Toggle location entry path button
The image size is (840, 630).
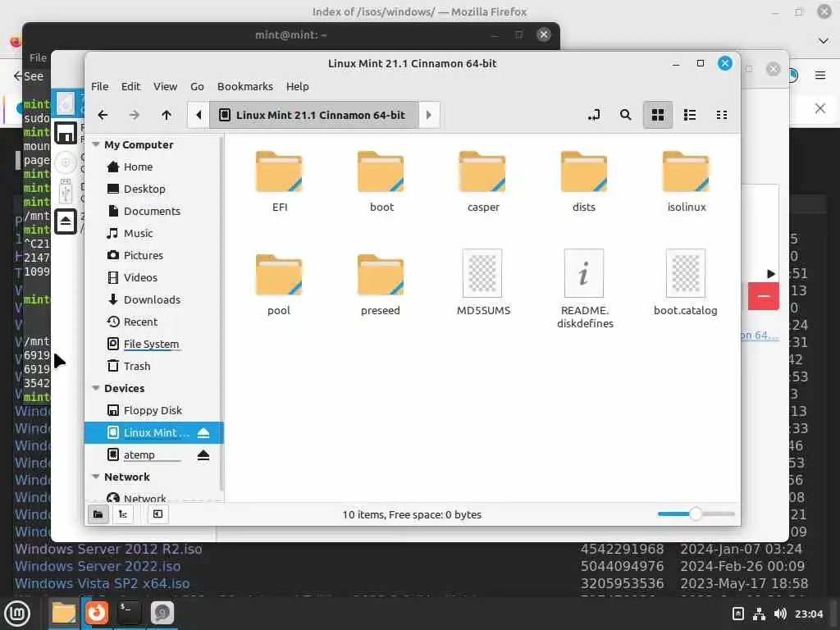coord(594,115)
